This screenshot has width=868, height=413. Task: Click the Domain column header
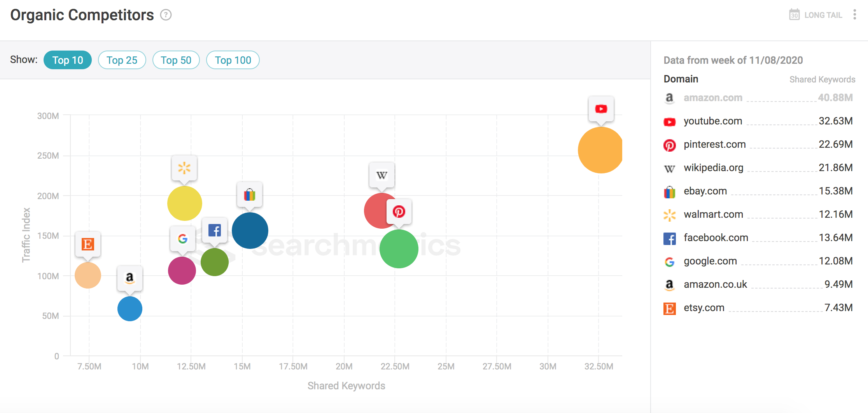point(681,79)
